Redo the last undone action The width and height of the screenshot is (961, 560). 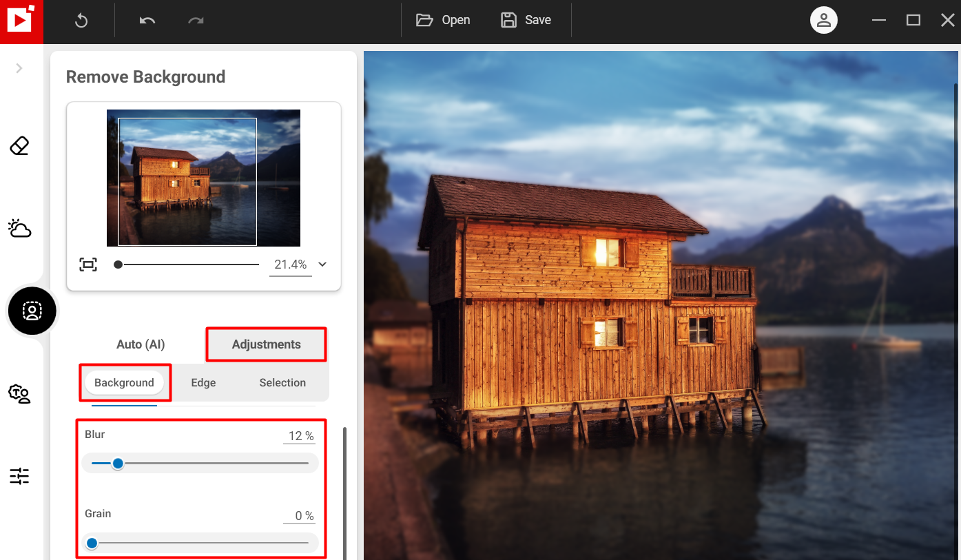tap(196, 21)
